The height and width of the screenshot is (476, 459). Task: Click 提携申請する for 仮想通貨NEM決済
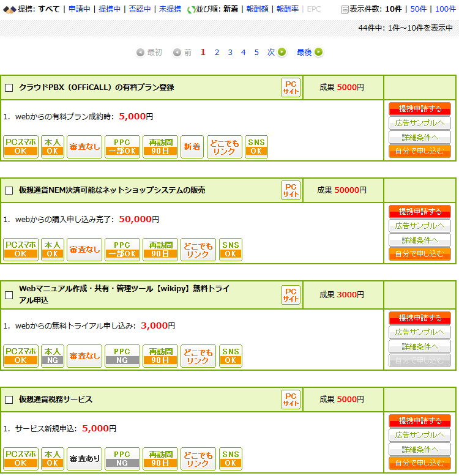(420, 212)
